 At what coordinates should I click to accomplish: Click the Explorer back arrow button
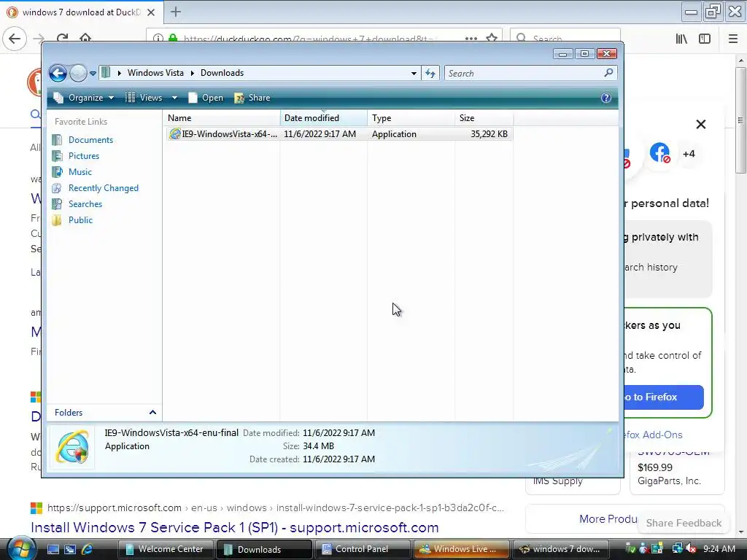tap(58, 74)
